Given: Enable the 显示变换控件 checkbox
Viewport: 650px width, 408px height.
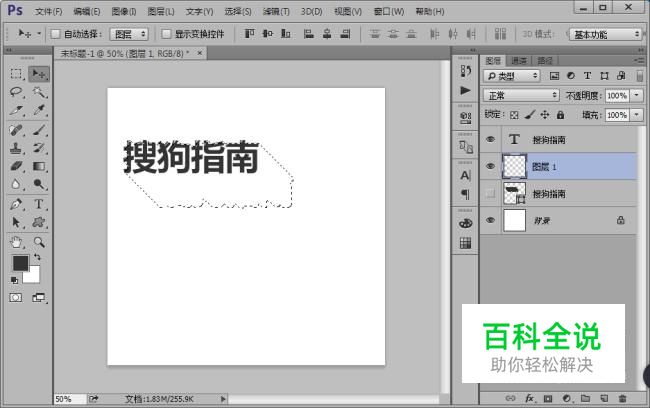Looking at the screenshot, I should (x=166, y=34).
